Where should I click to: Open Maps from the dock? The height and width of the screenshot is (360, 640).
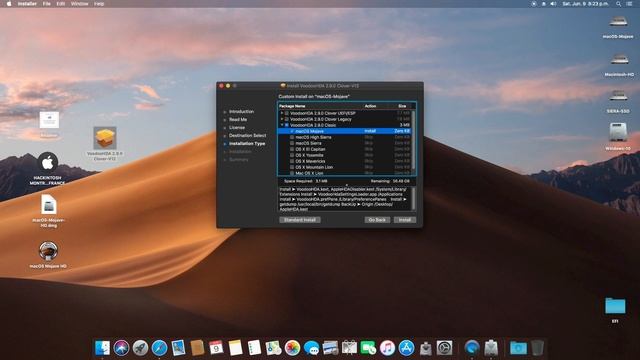(x=273, y=348)
